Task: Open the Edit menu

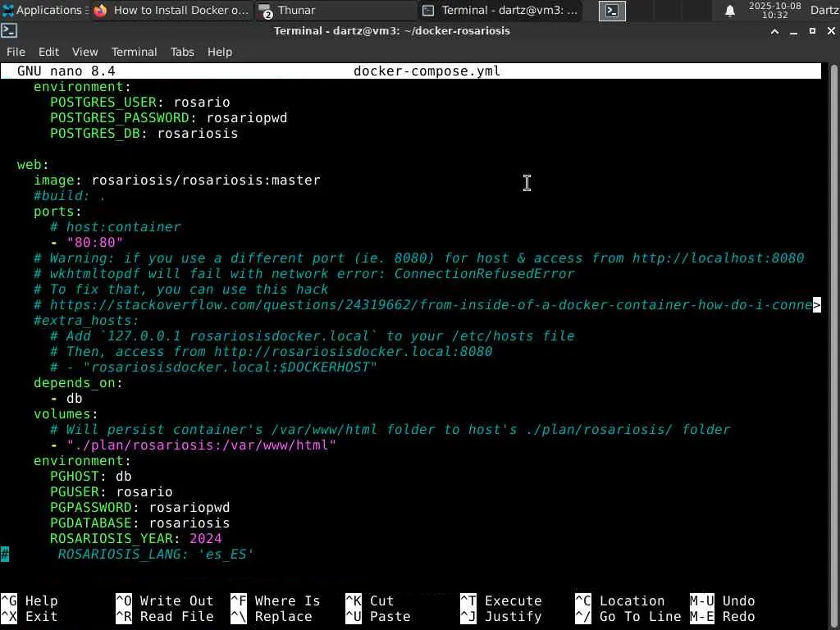Action: point(48,52)
